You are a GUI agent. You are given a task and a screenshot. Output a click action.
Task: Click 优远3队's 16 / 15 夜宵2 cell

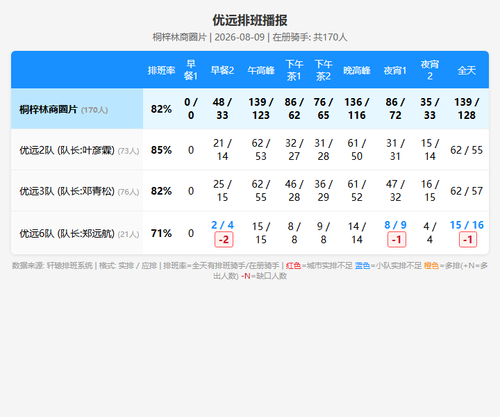pyautogui.click(x=430, y=191)
